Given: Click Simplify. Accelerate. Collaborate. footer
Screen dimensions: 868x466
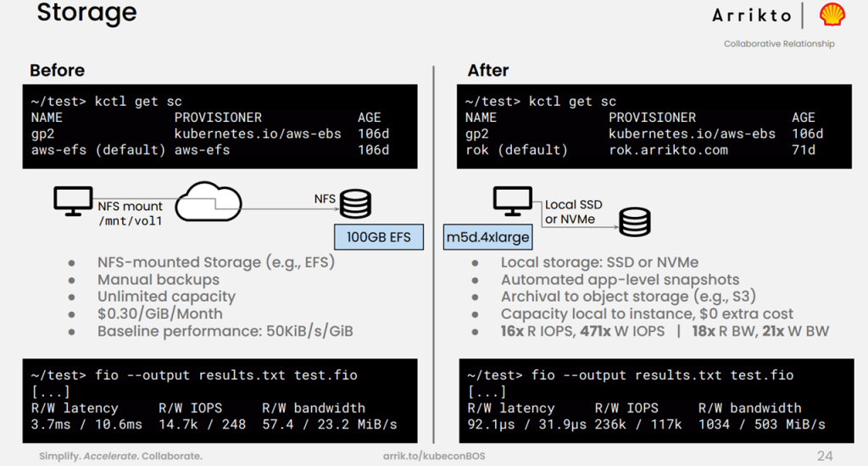Looking at the screenshot, I should click(x=120, y=456).
